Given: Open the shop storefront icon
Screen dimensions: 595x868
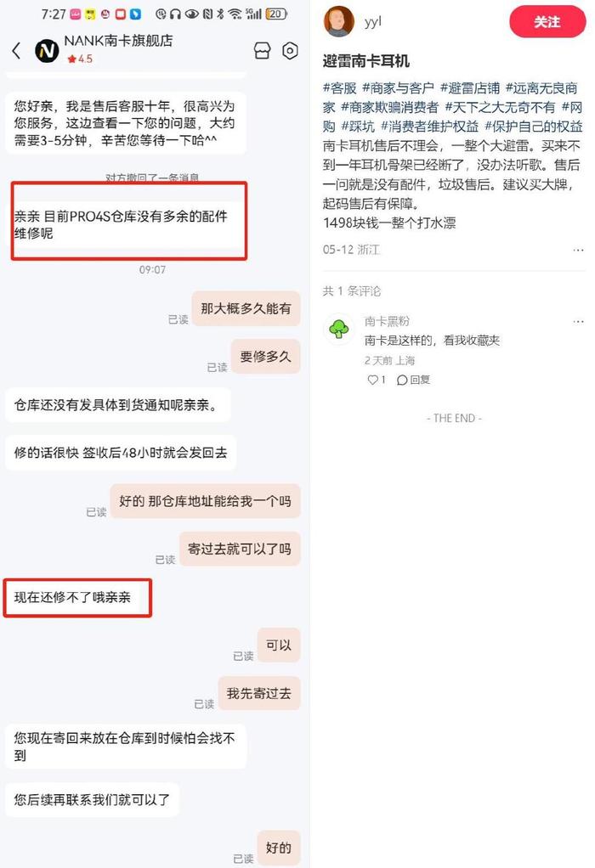Looking at the screenshot, I should 262,50.
